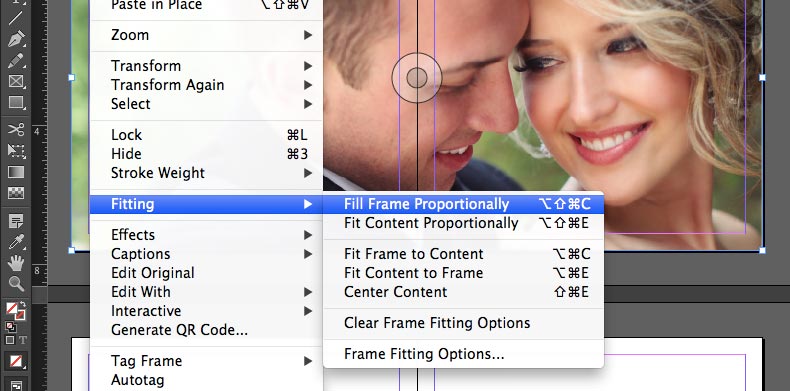Select the Pen tool

click(16, 39)
